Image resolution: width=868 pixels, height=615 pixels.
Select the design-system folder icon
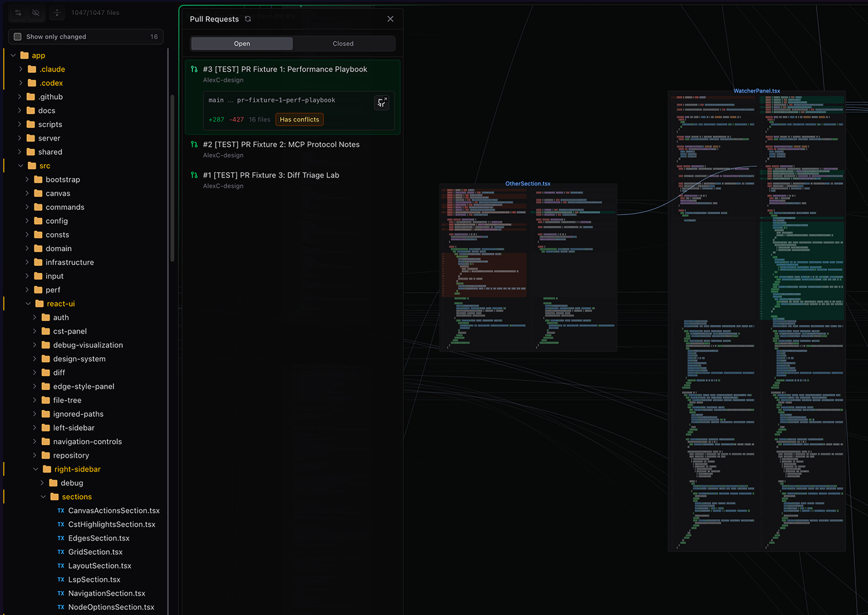click(x=46, y=359)
